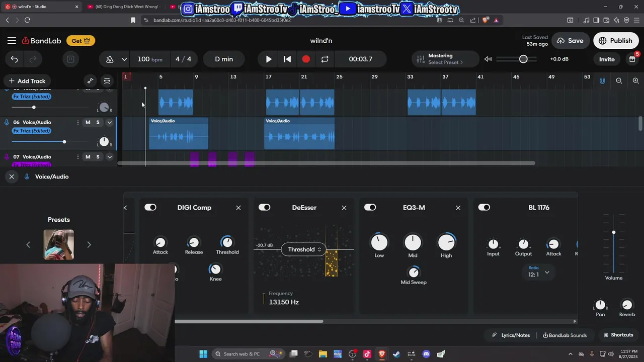Image resolution: width=644 pixels, height=362 pixels.
Task: Open the BL 1176 Ratio 12:1 dropdown
Action: (538, 272)
